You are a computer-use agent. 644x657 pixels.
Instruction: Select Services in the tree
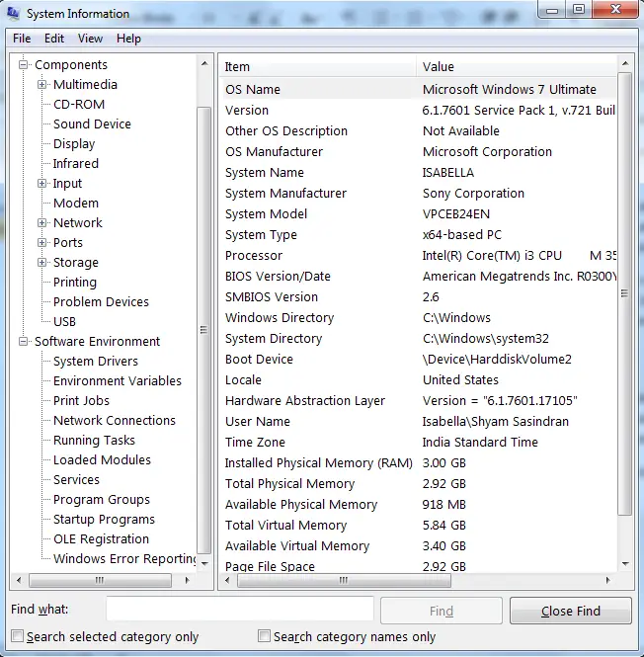(x=76, y=480)
